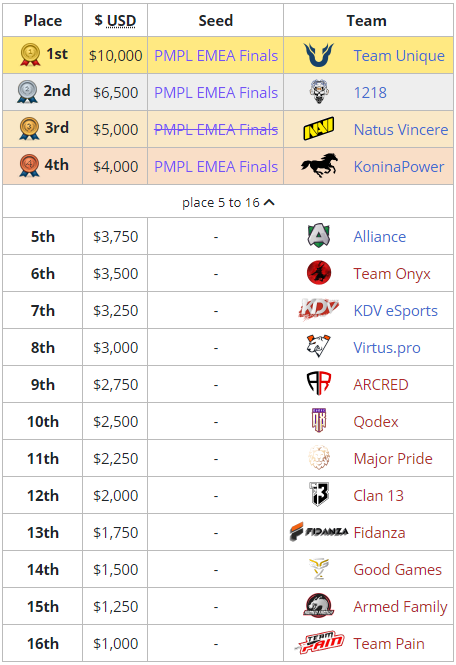Click the ARCRED team logo icon
This screenshot has width=456, height=665.
pos(319,383)
